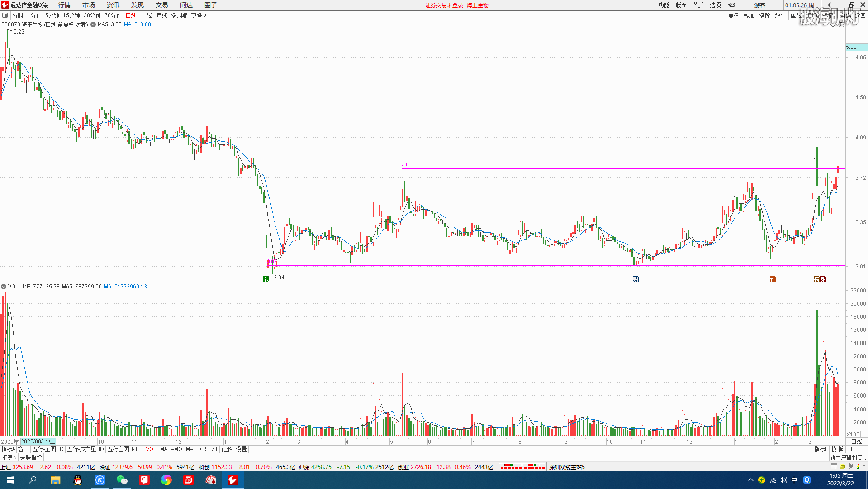This screenshot has height=489, width=868.
Task: Click the yellow coin icon in status bar
Action: pos(842,466)
